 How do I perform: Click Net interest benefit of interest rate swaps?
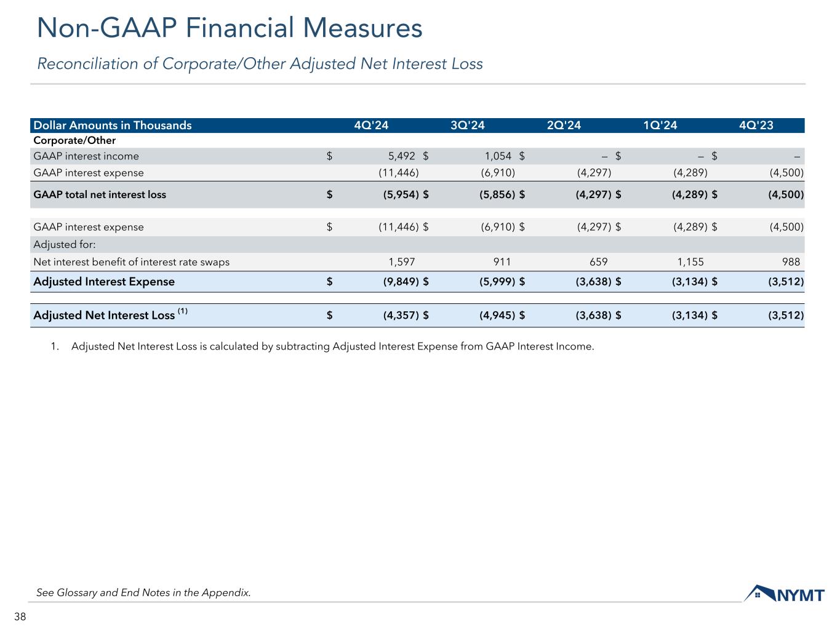[x=131, y=262]
